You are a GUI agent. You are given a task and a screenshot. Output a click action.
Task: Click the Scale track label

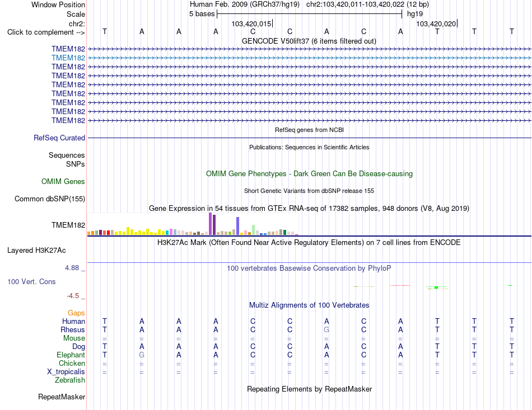[x=76, y=14]
